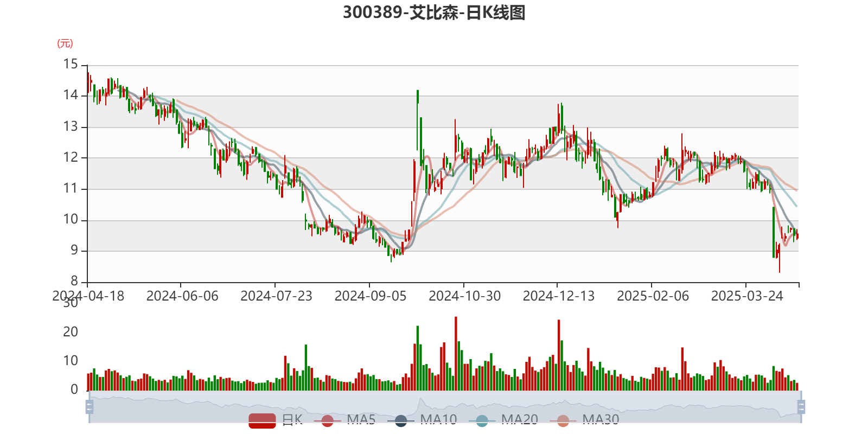Toggle the MA10 line in legend

[x=422, y=420]
